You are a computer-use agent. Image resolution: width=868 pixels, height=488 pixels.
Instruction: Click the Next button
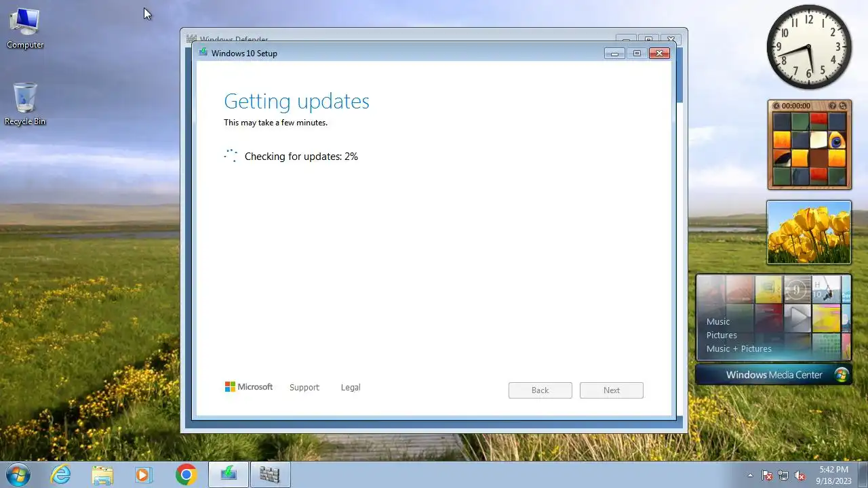tap(612, 390)
